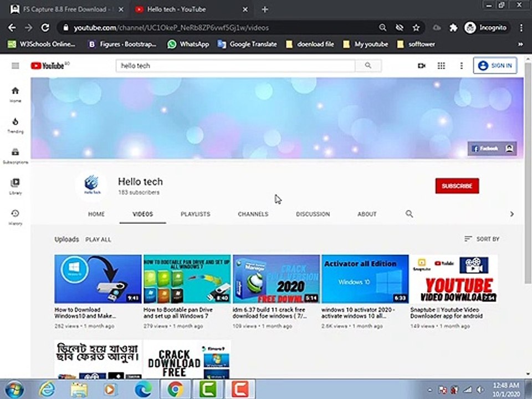This screenshot has width=532, height=399.
Task: Click the address bar zoom magnifier icon
Action: (383, 28)
